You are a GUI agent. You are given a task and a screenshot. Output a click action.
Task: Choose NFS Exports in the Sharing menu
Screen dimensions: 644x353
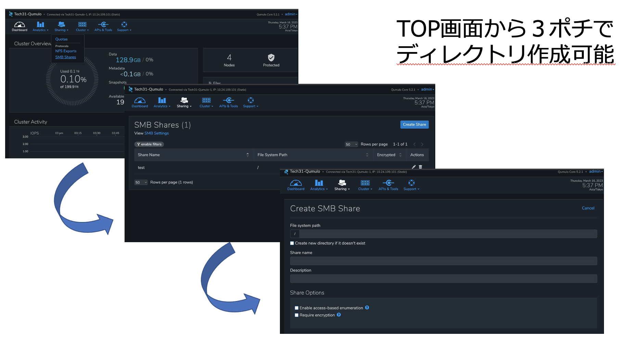pos(66,51)
